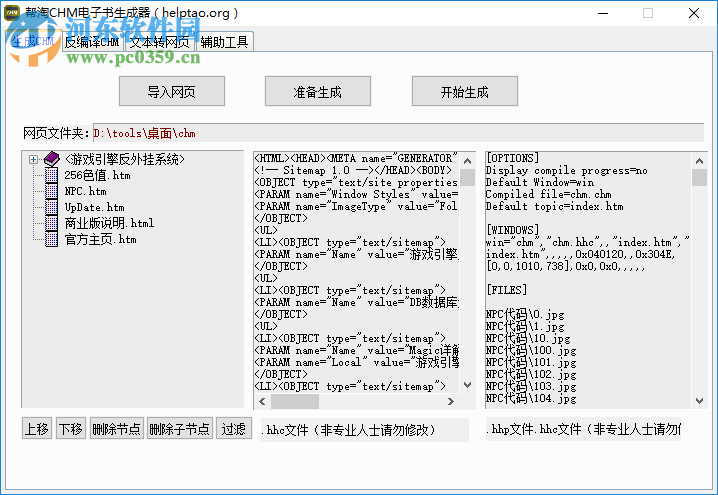Click the 'PARAM name=ImageType' line

[356, 206]
